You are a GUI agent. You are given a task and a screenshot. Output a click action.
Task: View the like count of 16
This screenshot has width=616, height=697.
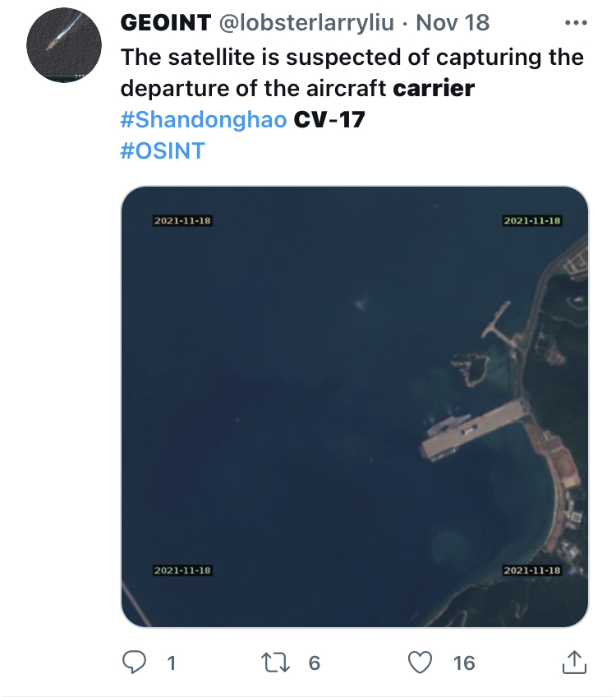pyautogui.click(x=464, y=663)
